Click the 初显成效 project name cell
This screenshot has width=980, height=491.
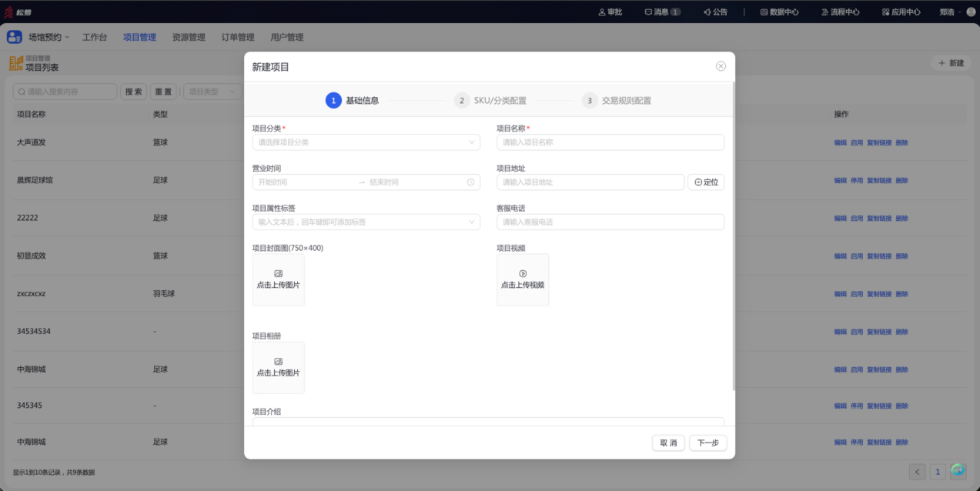[x=32, y=256]
